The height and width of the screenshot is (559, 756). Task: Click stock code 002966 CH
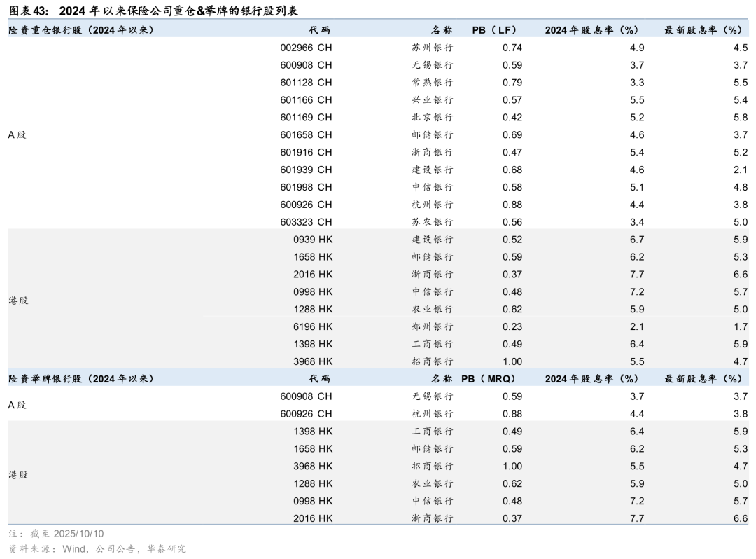coord(306,48)
